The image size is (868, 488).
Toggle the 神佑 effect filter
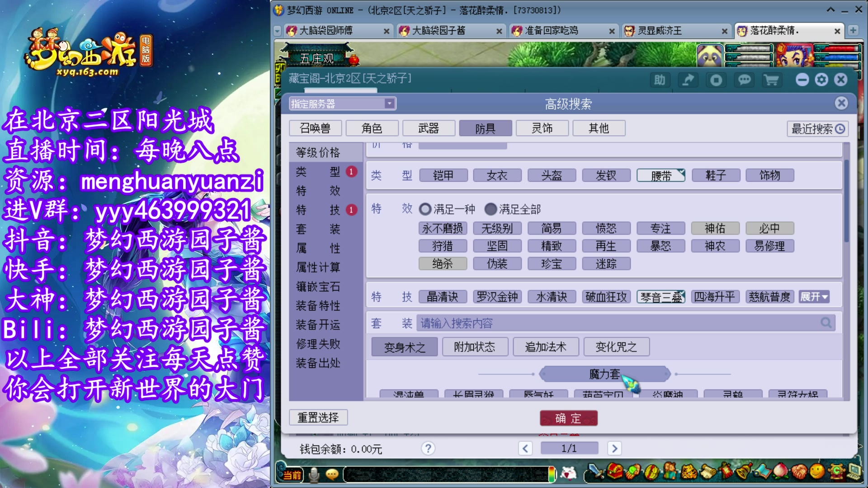715,228
